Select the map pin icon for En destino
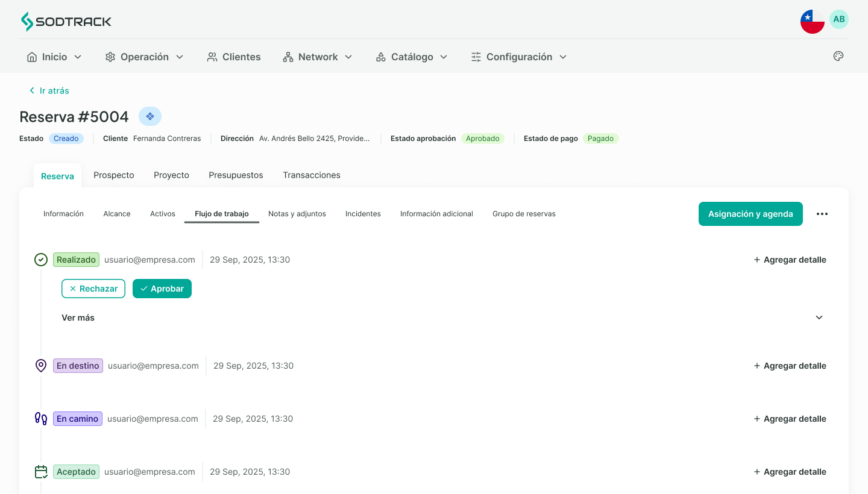The height and width of the screenshot is (494, 868). tap(41, 365)
